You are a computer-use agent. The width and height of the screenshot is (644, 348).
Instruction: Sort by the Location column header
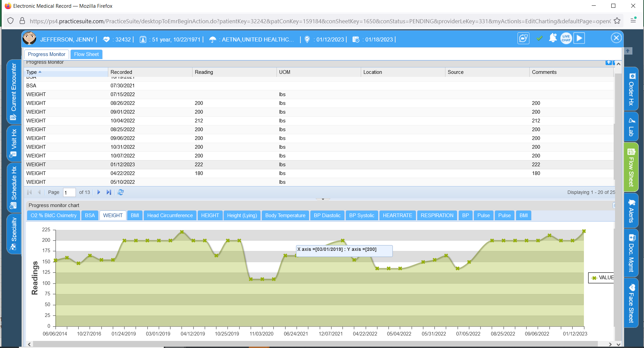[403, 72]
